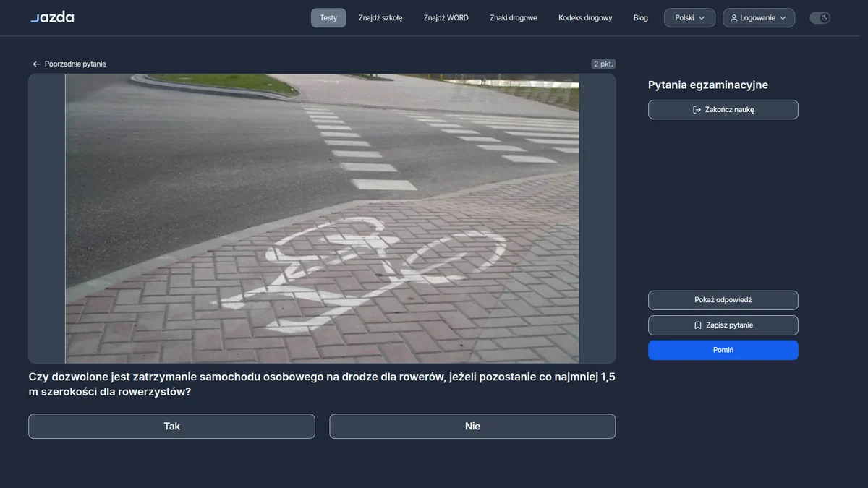Go back via Poprzednie pytanie link
Image resolution: width=868 pixels, height=488 pixels.
pos(69,64)
